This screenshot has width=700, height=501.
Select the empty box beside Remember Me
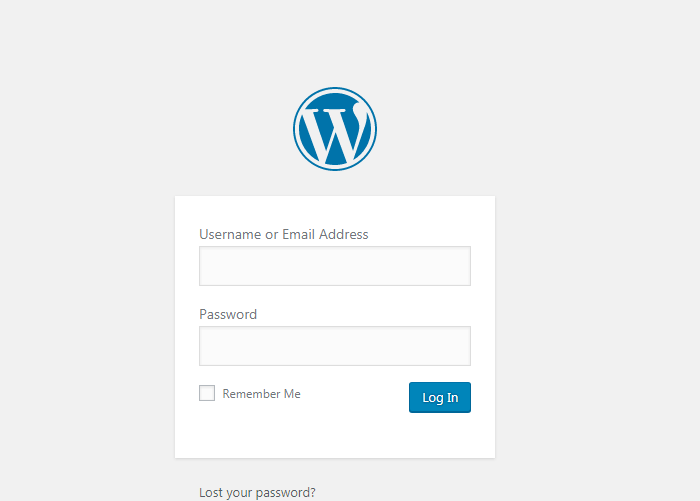207,393
